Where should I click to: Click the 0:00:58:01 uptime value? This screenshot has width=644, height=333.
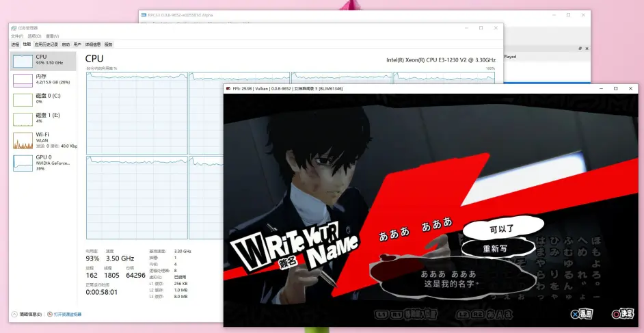[101, 292]
